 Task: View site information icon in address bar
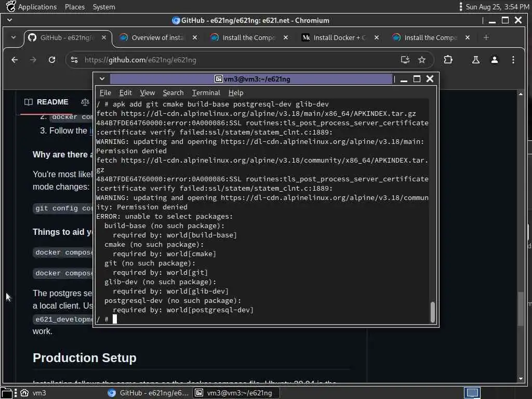pyautogui.click(x=74, y=60)
